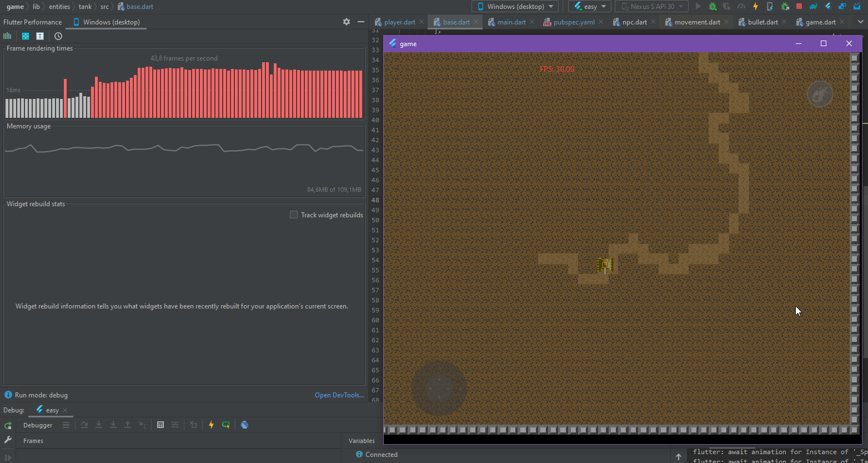The height and width of the screenshot is (463, 868).
Task: Open the Debugger tab in Debug panel
Action: [x=38, y=425]
